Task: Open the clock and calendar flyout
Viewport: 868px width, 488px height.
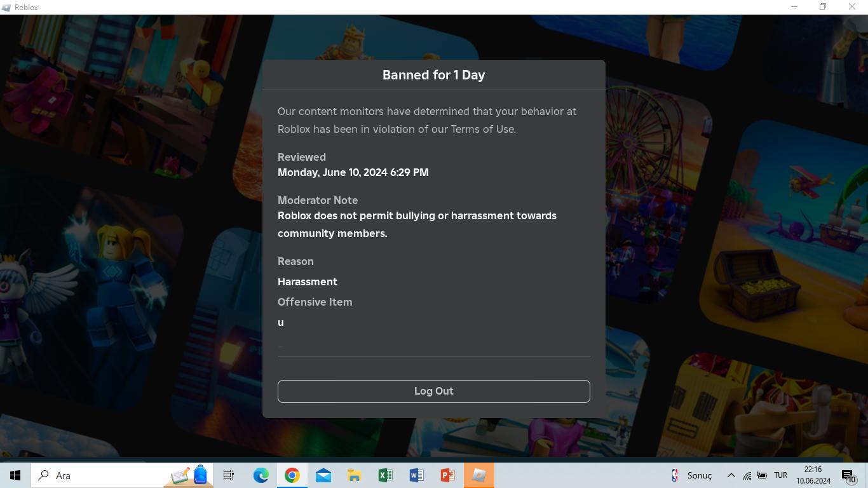Action: tap(813, 475)
